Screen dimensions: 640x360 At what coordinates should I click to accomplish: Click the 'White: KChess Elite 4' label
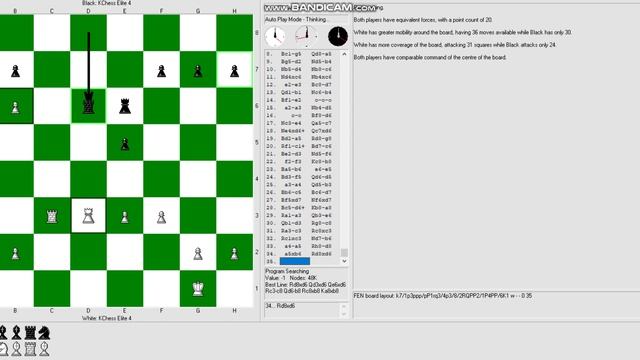[107, 318]
